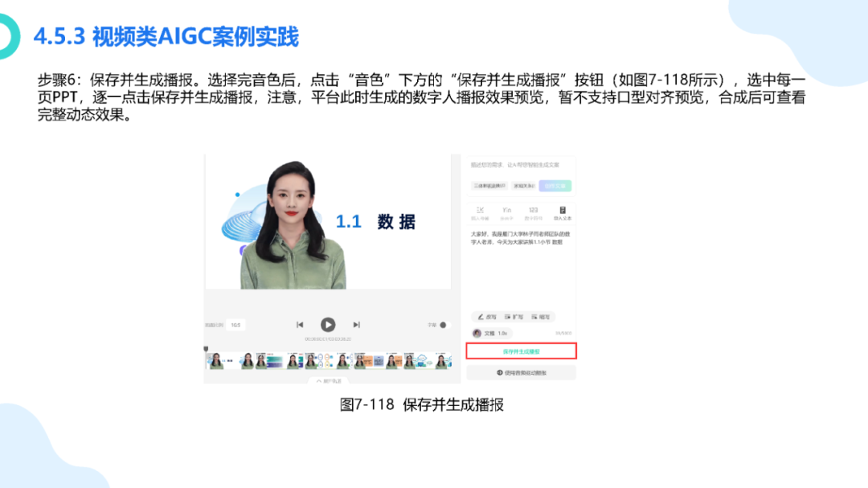Open the 16:9 aspect ratio dropdown
Viewport: 868px width, 488px height.
pyautogui.click(x=236, y=325)
